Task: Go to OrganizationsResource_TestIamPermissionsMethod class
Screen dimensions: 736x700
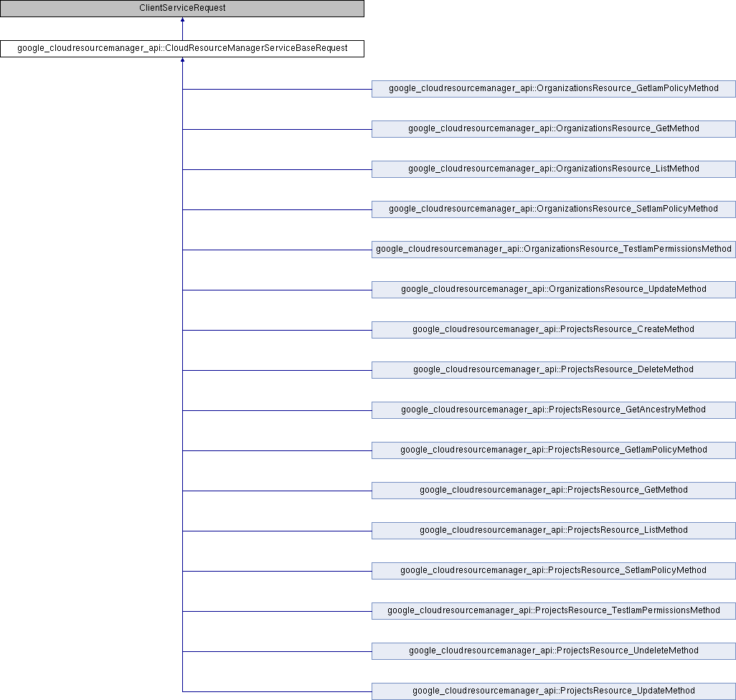Action: pyautogui.click(x=553, y=250)
